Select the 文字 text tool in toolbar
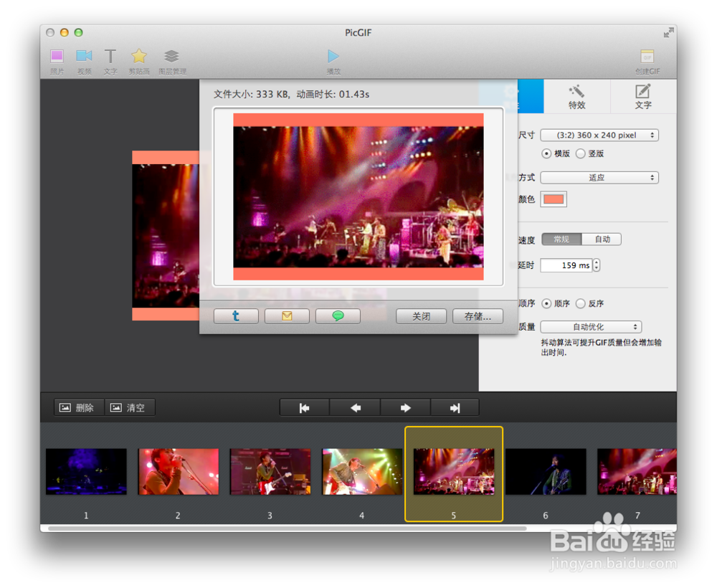The image size is (717, 588). tap(110, 61)
